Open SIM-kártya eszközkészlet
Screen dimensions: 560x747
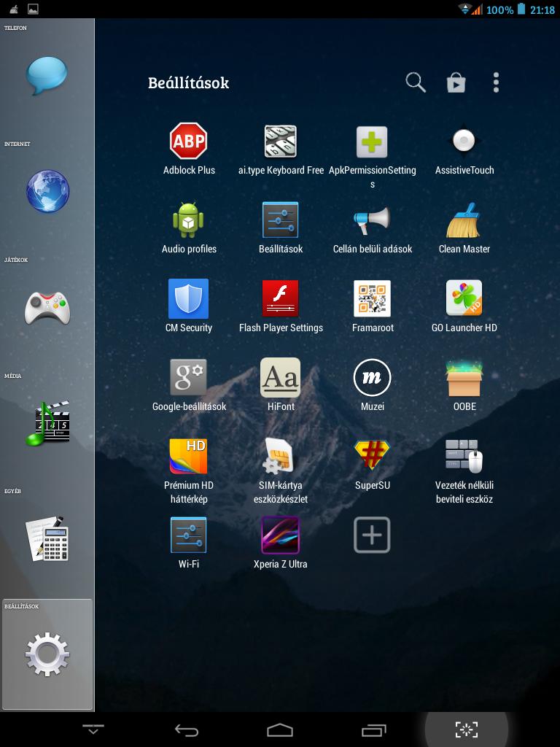click(x=281, y=456)
